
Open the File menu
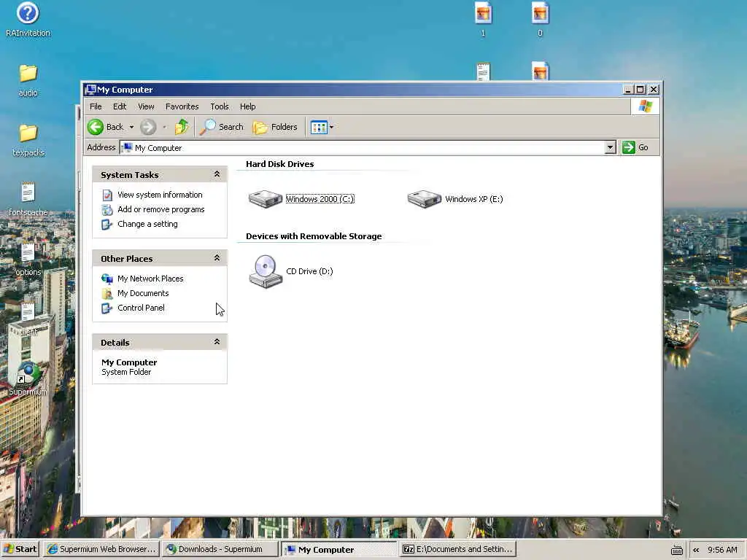[x=96, y=106]
